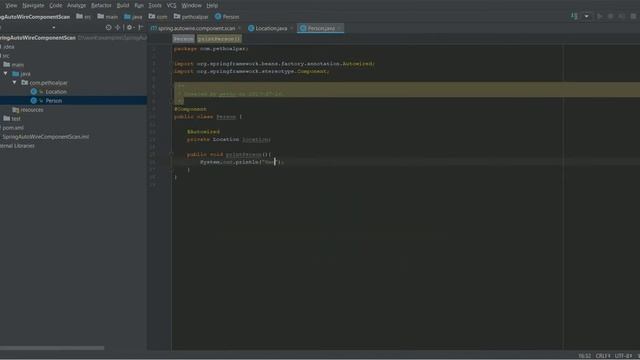
Task: Select External Libraries node
Action: click(18, 145)
